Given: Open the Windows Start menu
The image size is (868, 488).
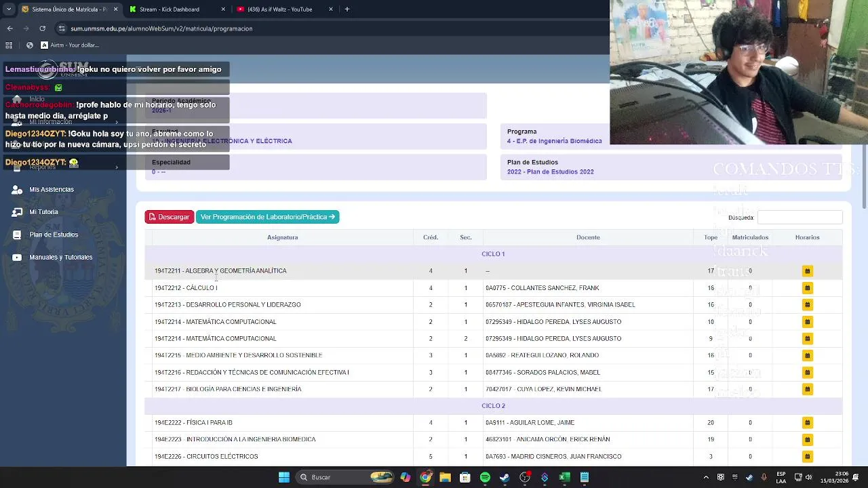Looking at the screenshot, I should click(x=284, y=477).
